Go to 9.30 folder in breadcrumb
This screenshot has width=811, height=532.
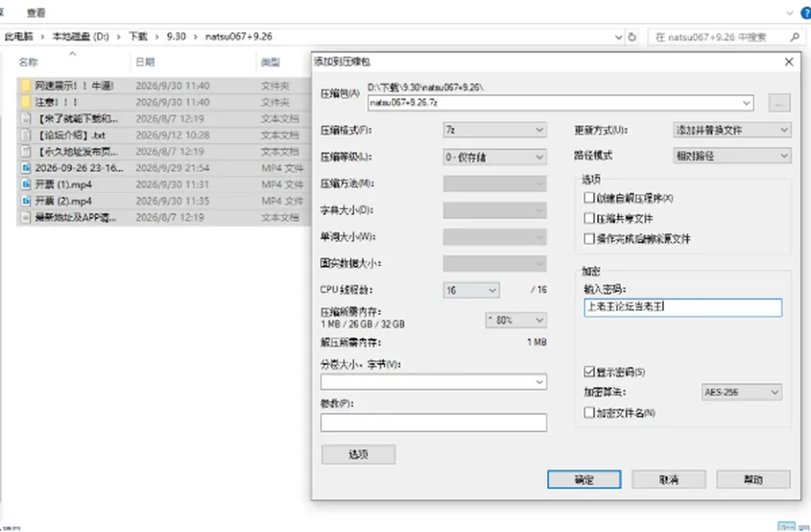coord(176,36)
